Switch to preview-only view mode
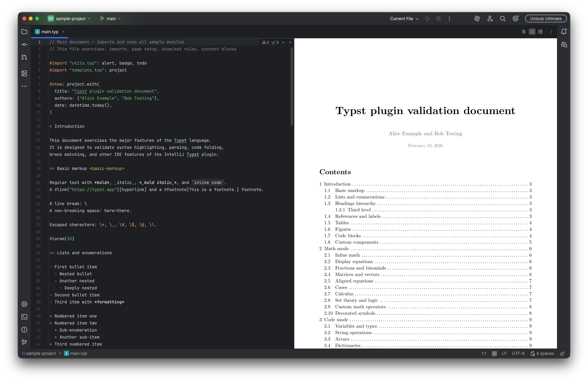This screenshot has height=382, width=588. pos(540,32)
